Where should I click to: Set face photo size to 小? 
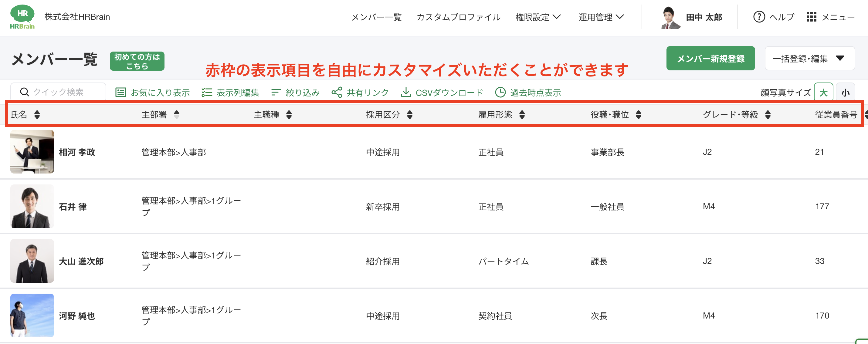(x=845, y=92)
